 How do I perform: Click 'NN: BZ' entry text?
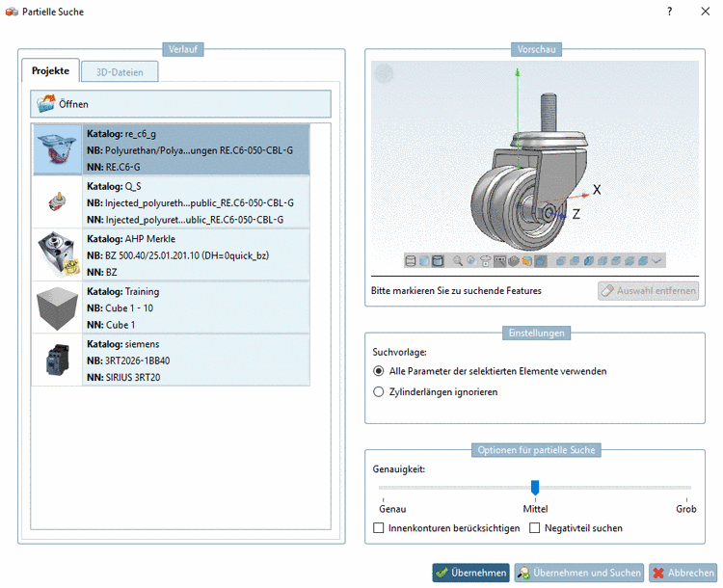[x=102, y=272]
